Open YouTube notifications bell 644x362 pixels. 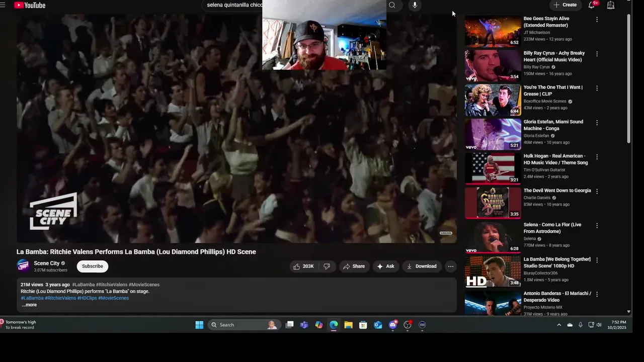592,5
